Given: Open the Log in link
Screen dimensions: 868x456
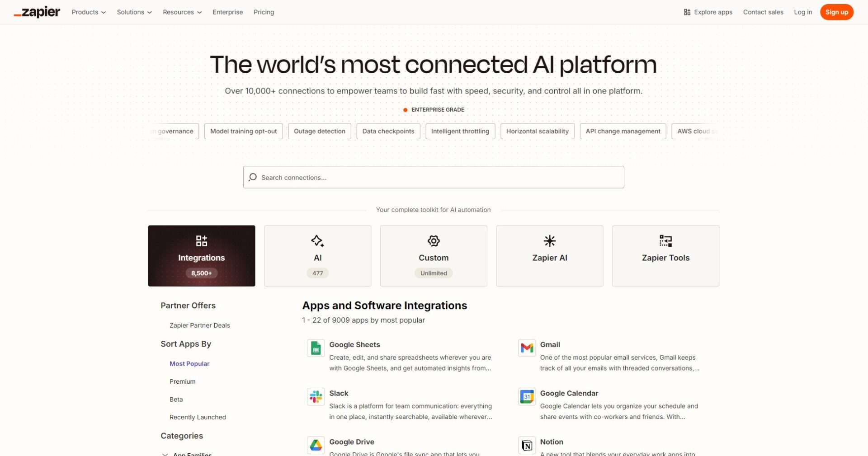Looking at the screenshot, I should 802,12.
